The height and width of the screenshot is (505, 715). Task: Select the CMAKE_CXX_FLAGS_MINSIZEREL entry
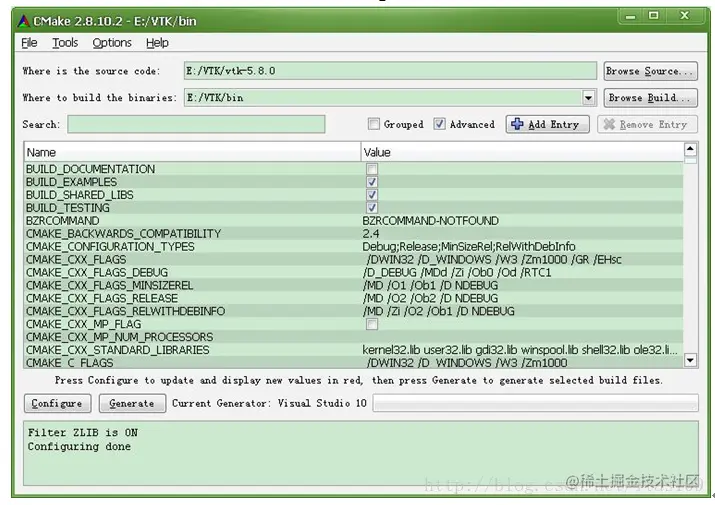[x=109, y=286]
